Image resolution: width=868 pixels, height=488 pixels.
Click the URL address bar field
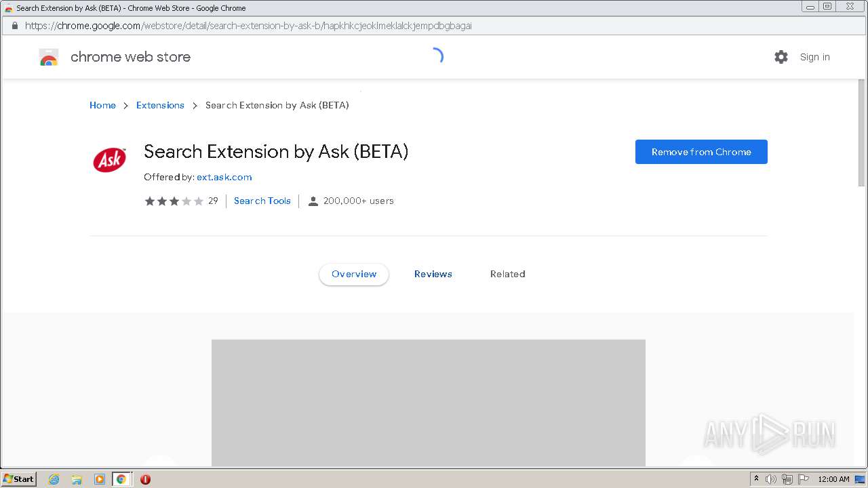pos(434,26)
